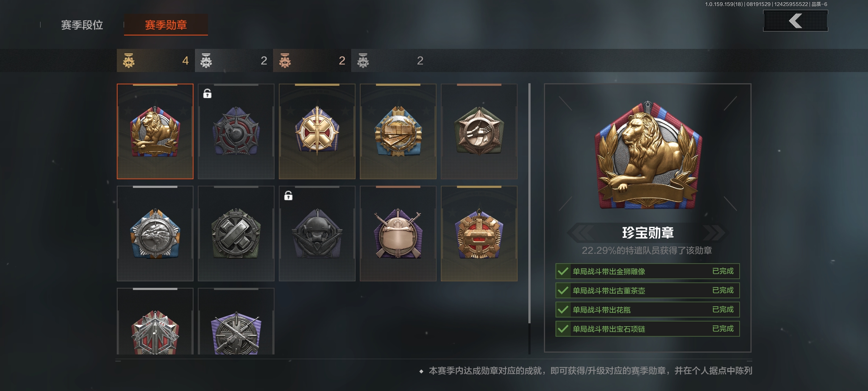Viewport: 868px width, 391px height.
Task: Switch to the 赛季勋章 tab
Action: click(x=166, y=25)
